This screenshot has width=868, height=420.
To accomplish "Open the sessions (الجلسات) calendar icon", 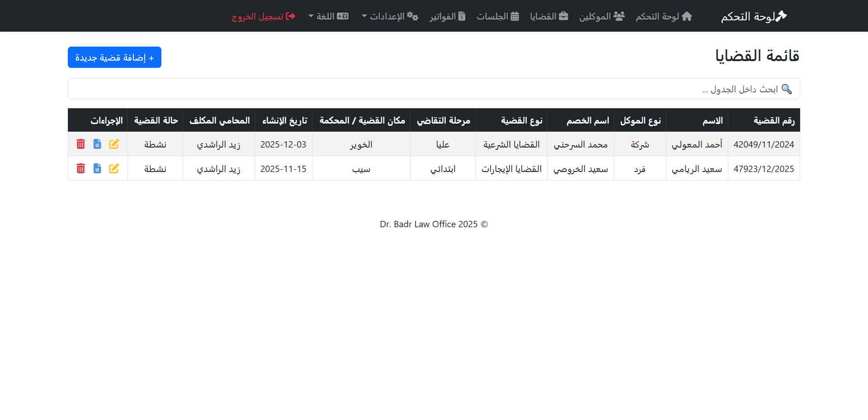I will click(x=515, y=16).
